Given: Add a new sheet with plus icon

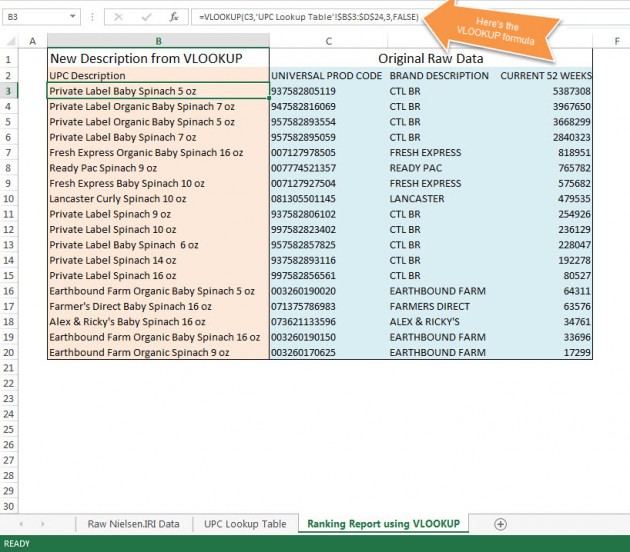Looking at the screenshot, I should [500, 524].
